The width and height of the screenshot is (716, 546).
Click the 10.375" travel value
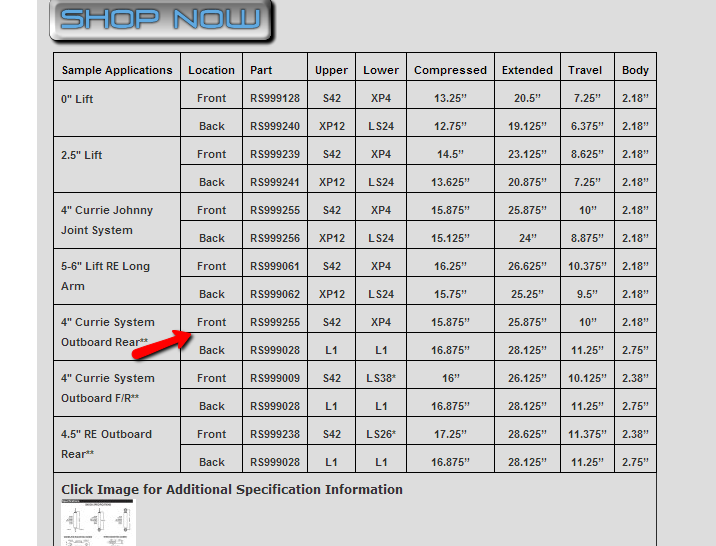tap(587, 266)
